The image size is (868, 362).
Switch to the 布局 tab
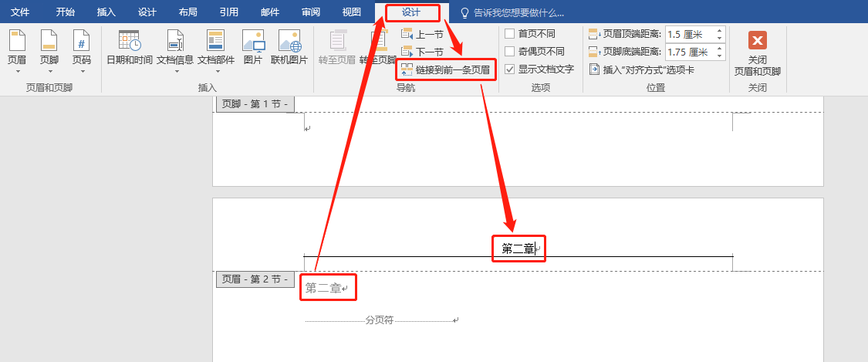click(x=188, y=12)
